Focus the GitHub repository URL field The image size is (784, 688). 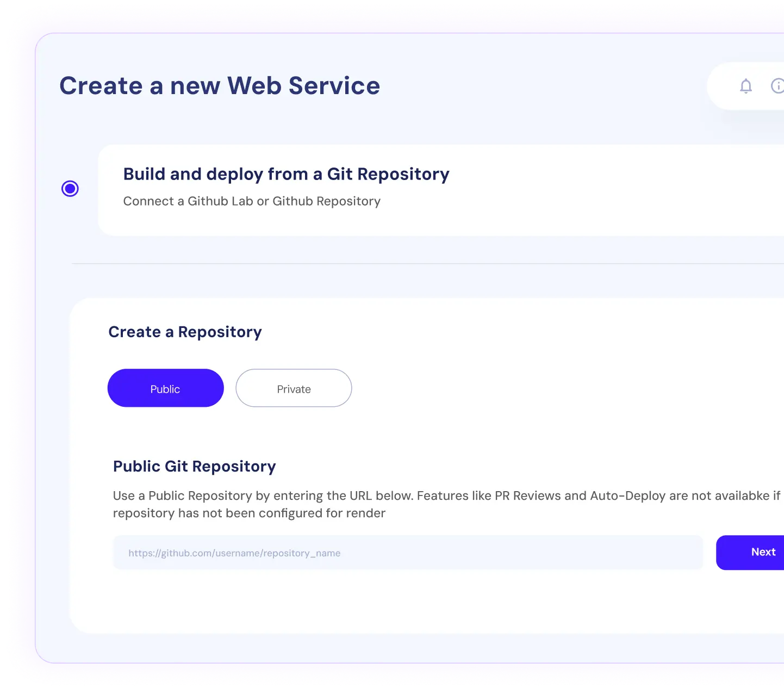click(408, 553)
